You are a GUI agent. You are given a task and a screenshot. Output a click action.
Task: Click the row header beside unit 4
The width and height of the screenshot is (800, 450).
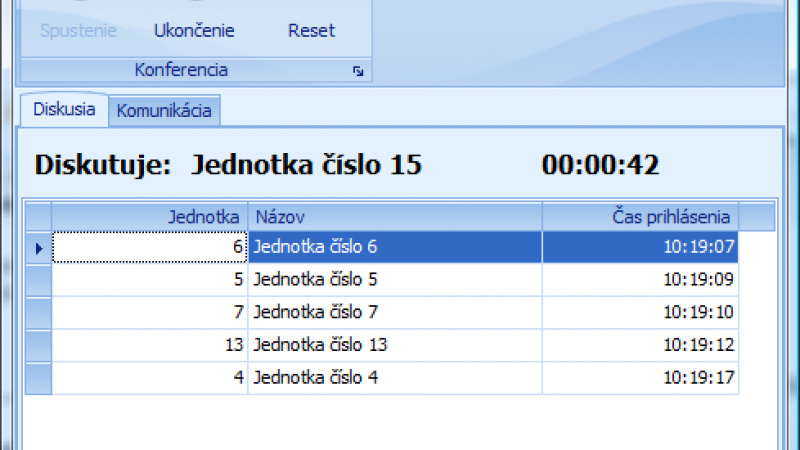tap(38, 378)
